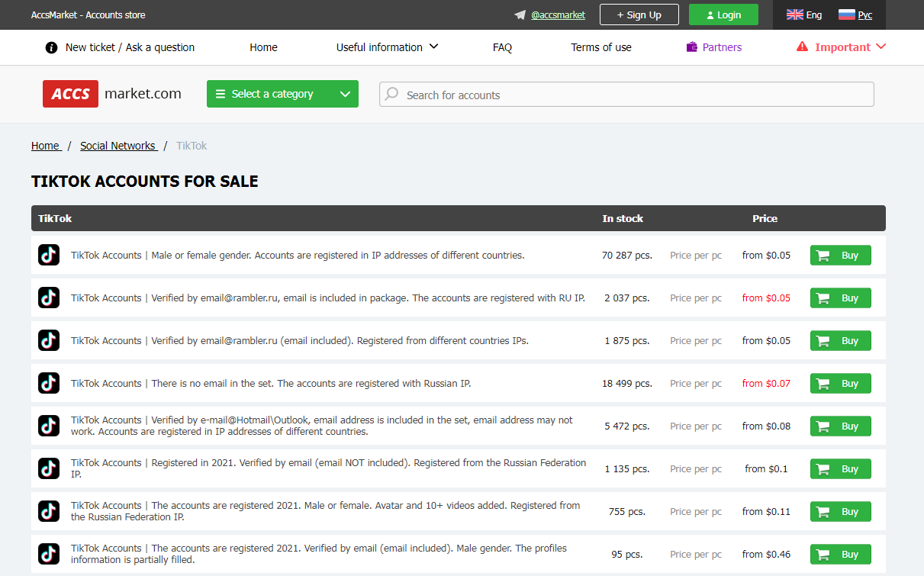The image size is (924, 576).
Task: Buy the 70 287 pcs. male or female accounts listing
Action: 840,256
